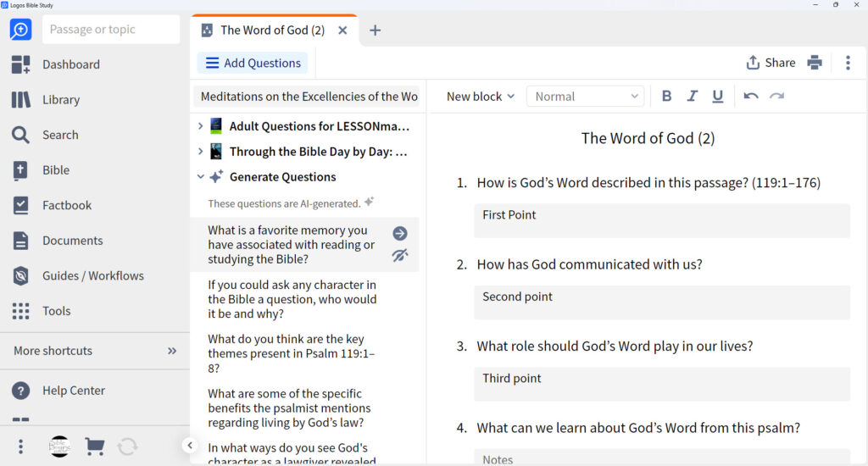Click question 4 about learning from this psalm
The image size is (868, 466).
(638, 428)
